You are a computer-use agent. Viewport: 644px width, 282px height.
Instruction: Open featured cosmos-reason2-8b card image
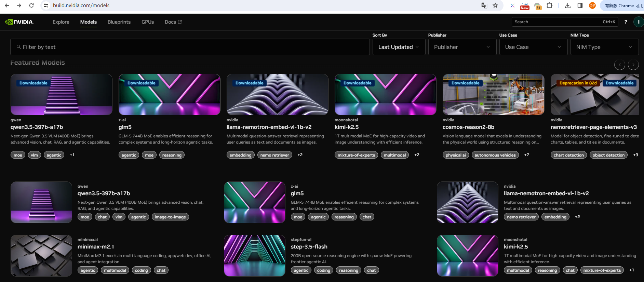coord(494,95)
